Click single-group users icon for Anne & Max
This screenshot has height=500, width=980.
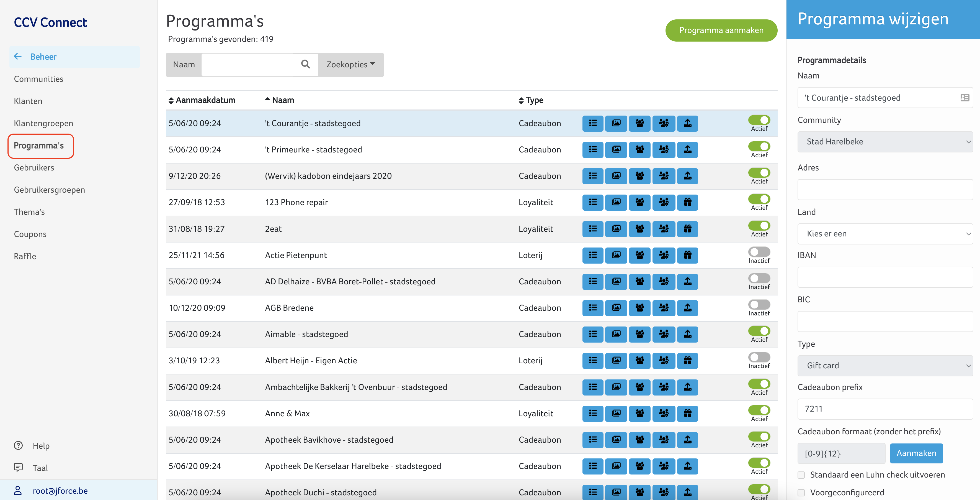click(x=639, y=413)
